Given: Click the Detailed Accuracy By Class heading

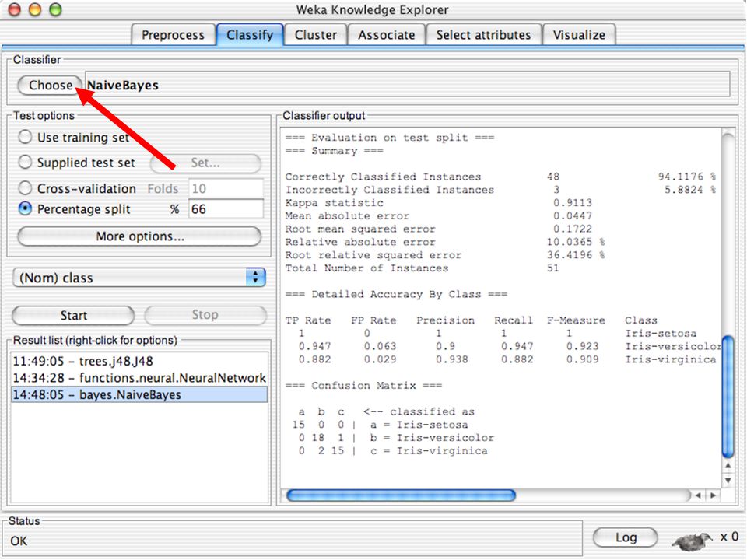Looking at the screenshot, I should [x=396, y=294].
